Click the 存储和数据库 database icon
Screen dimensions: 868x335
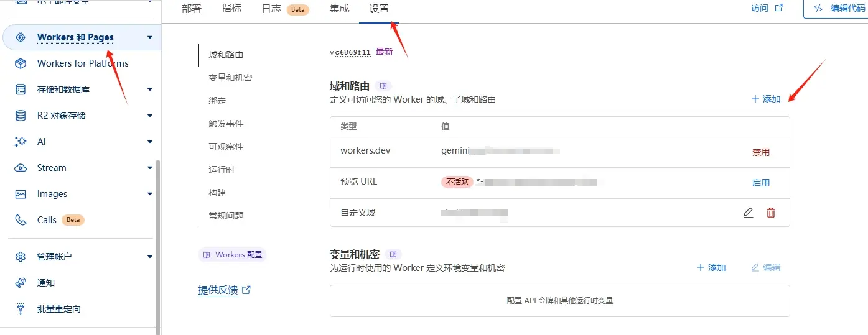[21, 89]
